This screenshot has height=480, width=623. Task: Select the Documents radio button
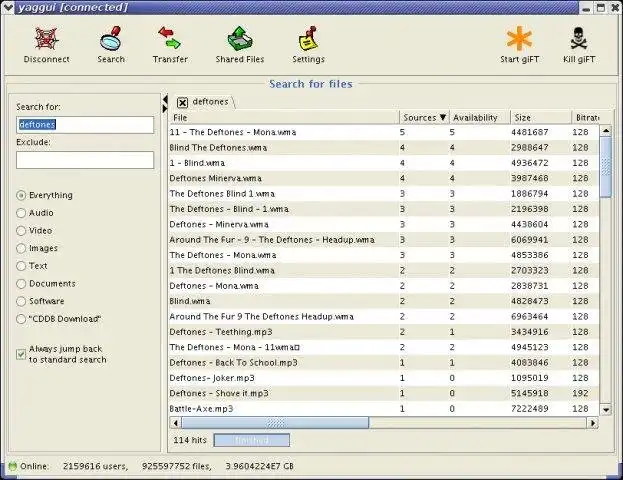[21, 284]
